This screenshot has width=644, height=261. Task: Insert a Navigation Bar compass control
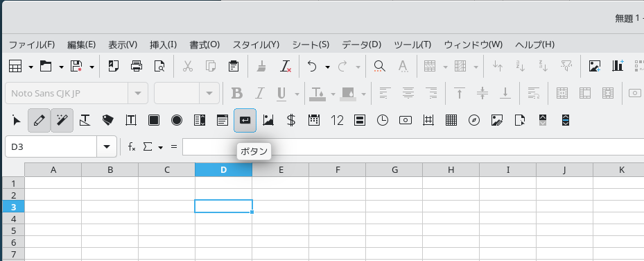click(474, 120)
